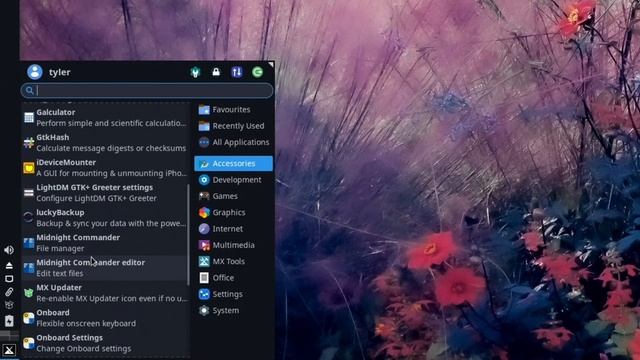The image size is (640, 360).
Task: Click the clipboard paperclip tray icon
Action: click(9, 292)
